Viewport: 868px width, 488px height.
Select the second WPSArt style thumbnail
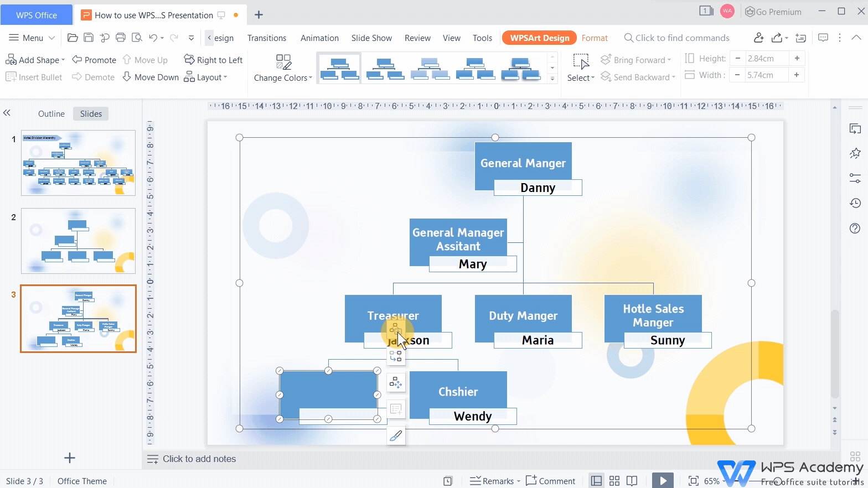(385, 68)
